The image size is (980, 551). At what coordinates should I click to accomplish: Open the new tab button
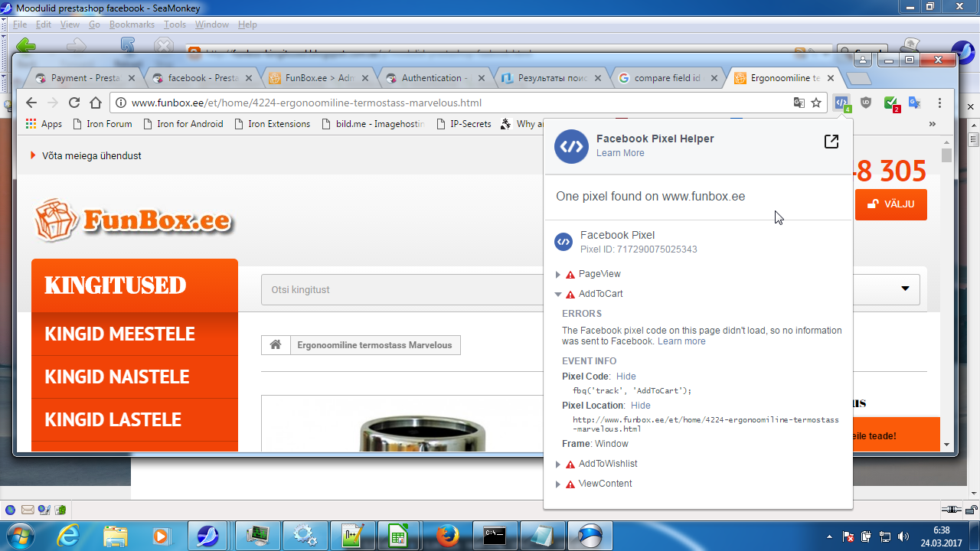859,78
